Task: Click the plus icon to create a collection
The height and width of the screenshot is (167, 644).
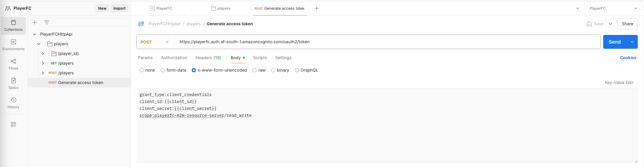Action: point(35,22)
